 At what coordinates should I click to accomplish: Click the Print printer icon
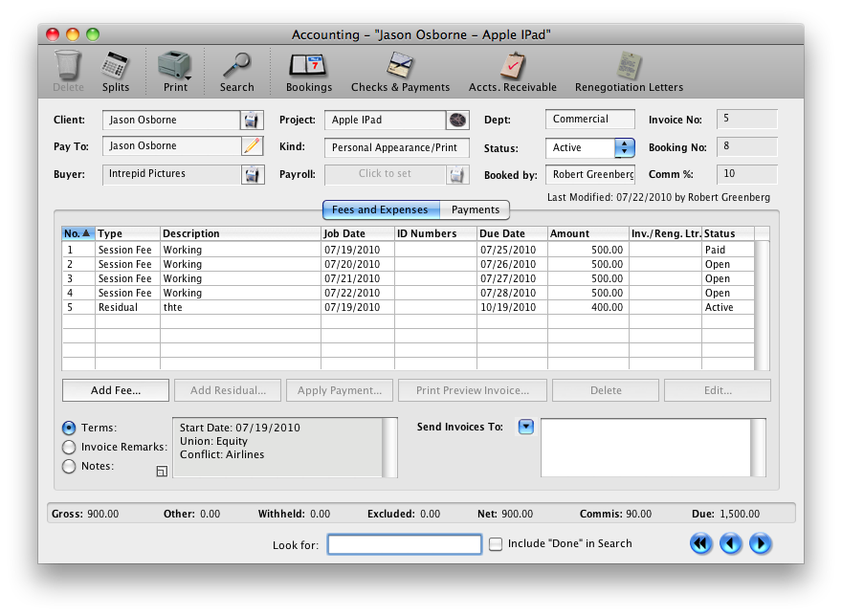tap(174, 65)
